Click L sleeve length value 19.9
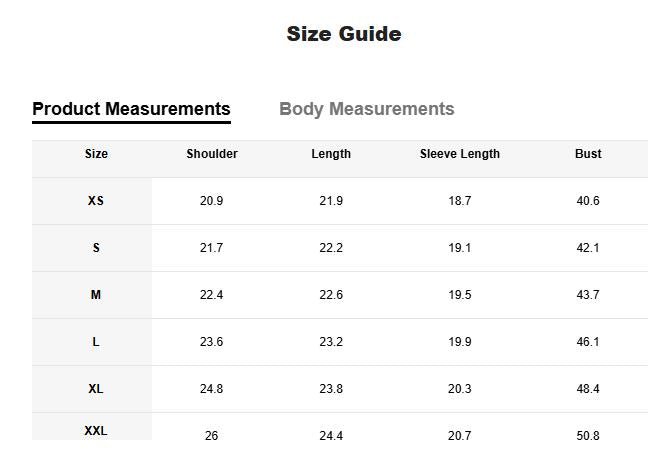 [x=460, y=342]
